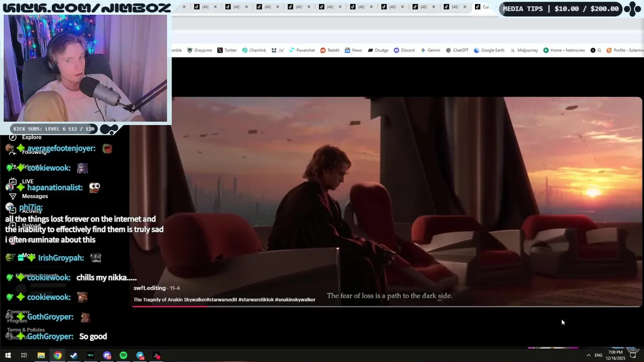Click the averagefootenjoyer username in chat

pos(61,148)
